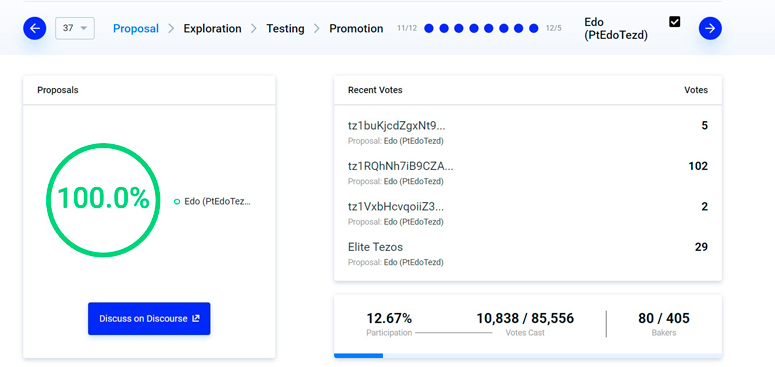Open the Elite Tezos baker link
Viewport: 775px width, 367px height.
pos(375,247)
